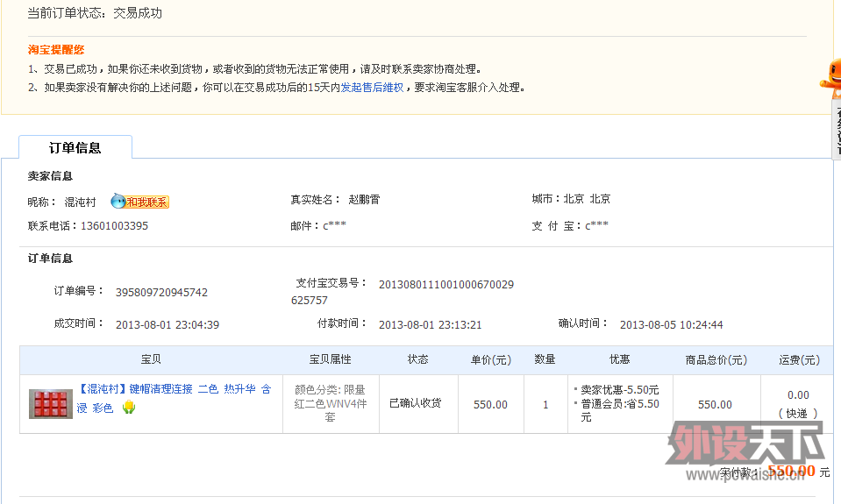This screenshot has width=841, height=504.
Task: Click the 宝贝 column header
Action: pyautogui.click(x=151, y=360)
